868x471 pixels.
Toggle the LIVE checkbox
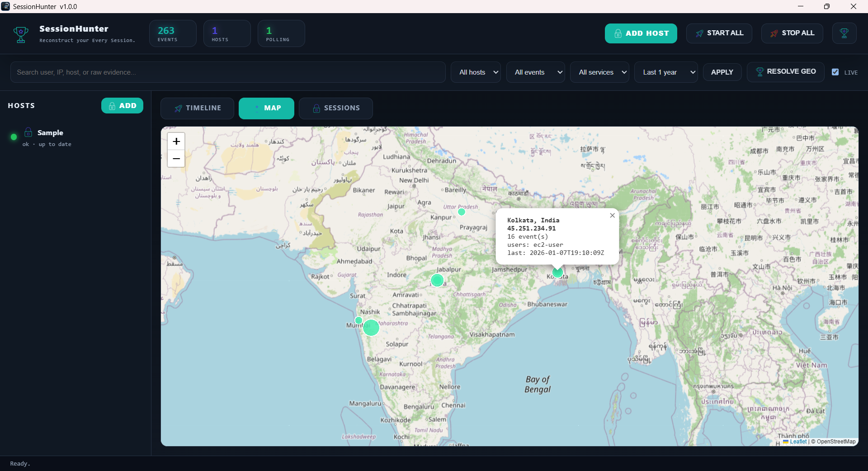[x=835, y=72]
